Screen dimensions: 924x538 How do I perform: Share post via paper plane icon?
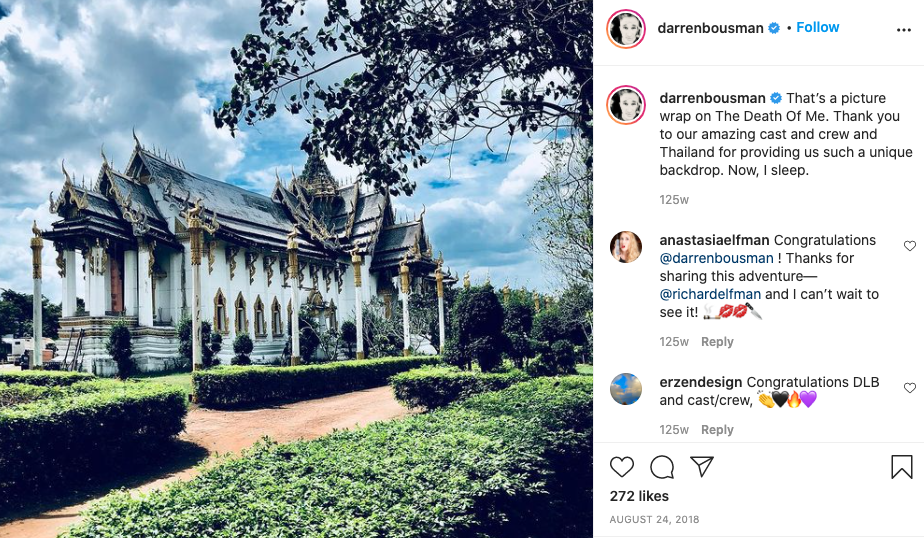pos(702,466)
